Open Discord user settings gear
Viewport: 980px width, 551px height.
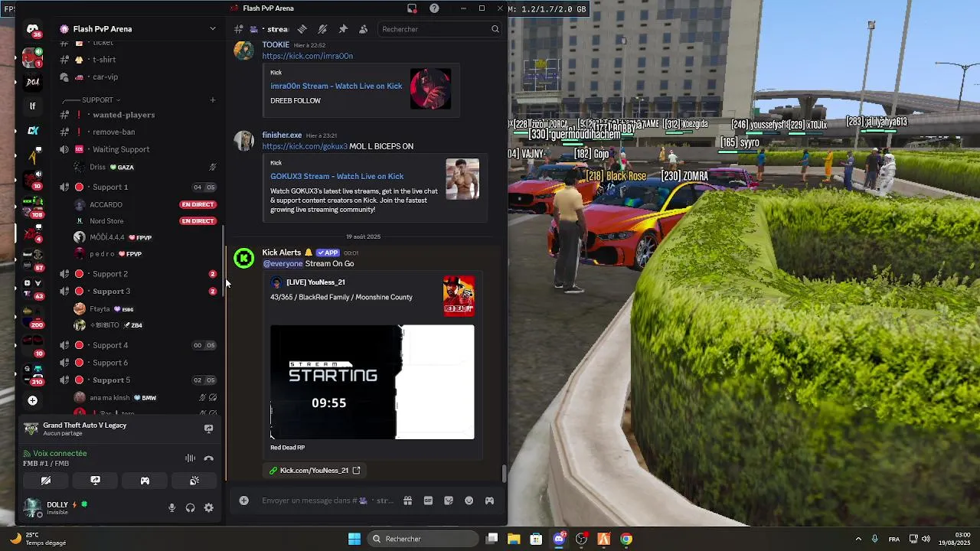coord(208,508)
